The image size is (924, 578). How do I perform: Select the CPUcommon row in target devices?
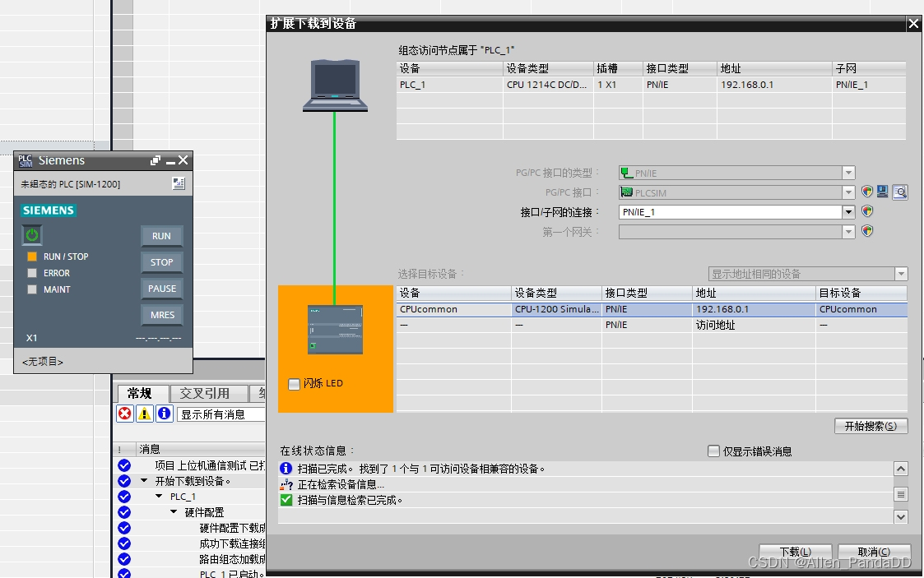click(x=652, y=309)
